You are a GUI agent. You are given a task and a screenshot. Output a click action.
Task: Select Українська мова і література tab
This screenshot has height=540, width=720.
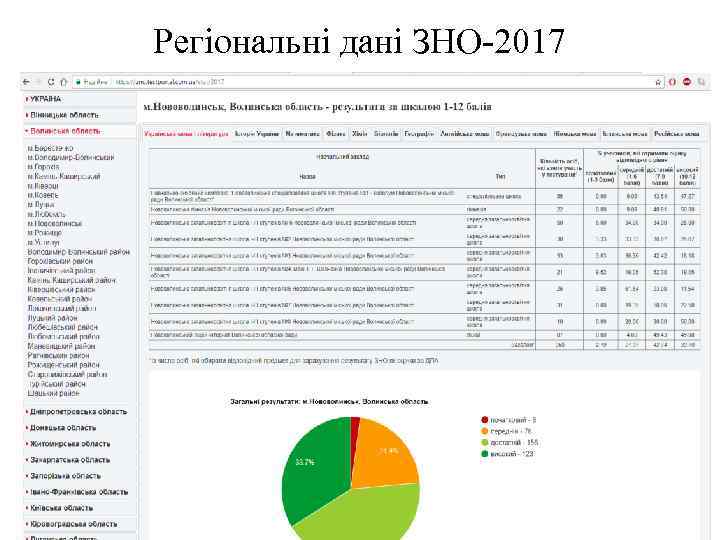(x=186, y=134)
